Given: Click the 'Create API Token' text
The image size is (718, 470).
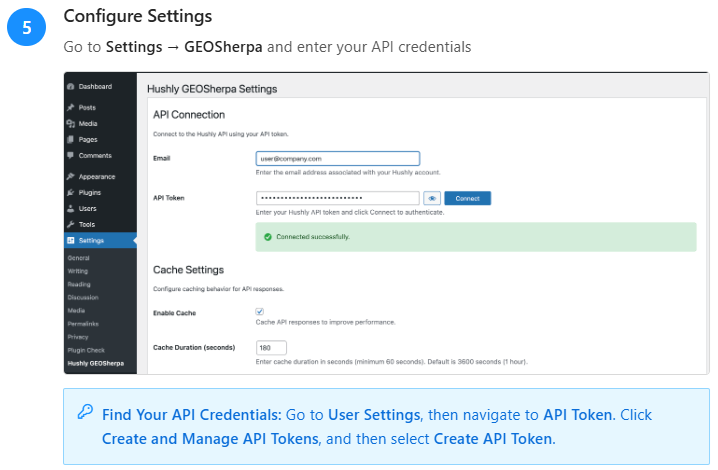Looking at the screenshot, I should coord(493,439).
